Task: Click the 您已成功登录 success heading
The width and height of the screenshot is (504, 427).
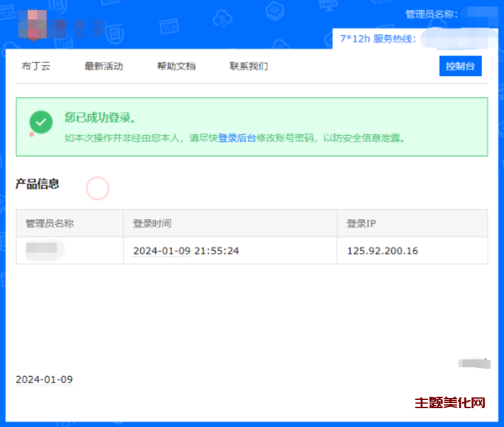Action: [100, 118]
